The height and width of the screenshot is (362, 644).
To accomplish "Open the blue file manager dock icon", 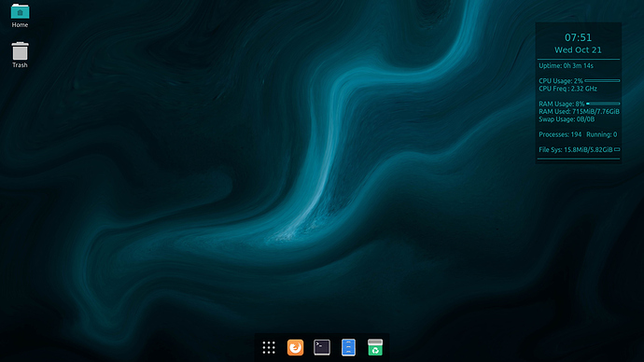I will point(348,348).
